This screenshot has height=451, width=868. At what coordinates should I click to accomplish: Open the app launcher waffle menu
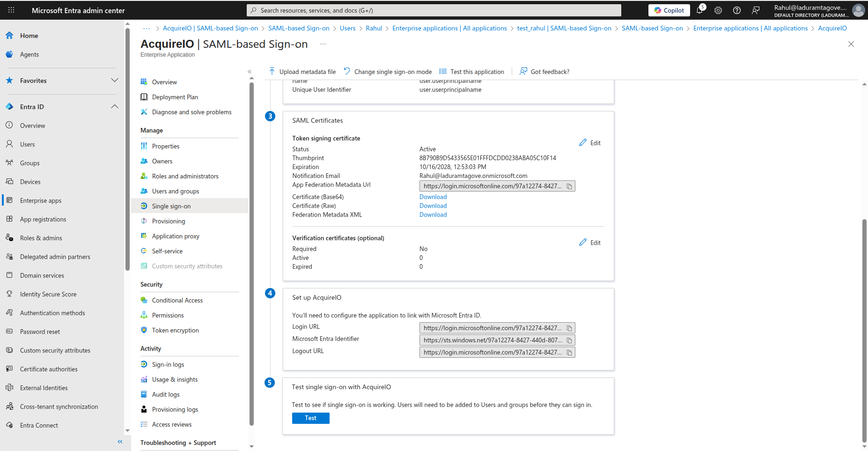point(11,10)
